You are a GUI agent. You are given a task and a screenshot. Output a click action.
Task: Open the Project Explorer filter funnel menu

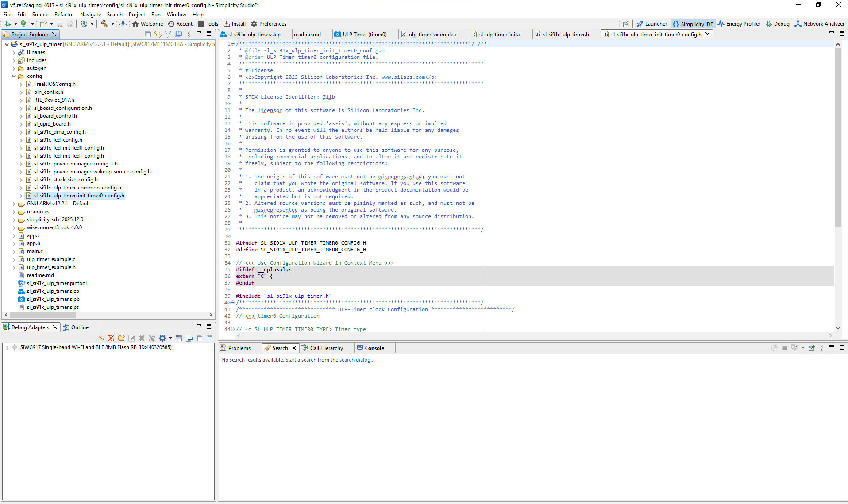click(x=168, y=34)
